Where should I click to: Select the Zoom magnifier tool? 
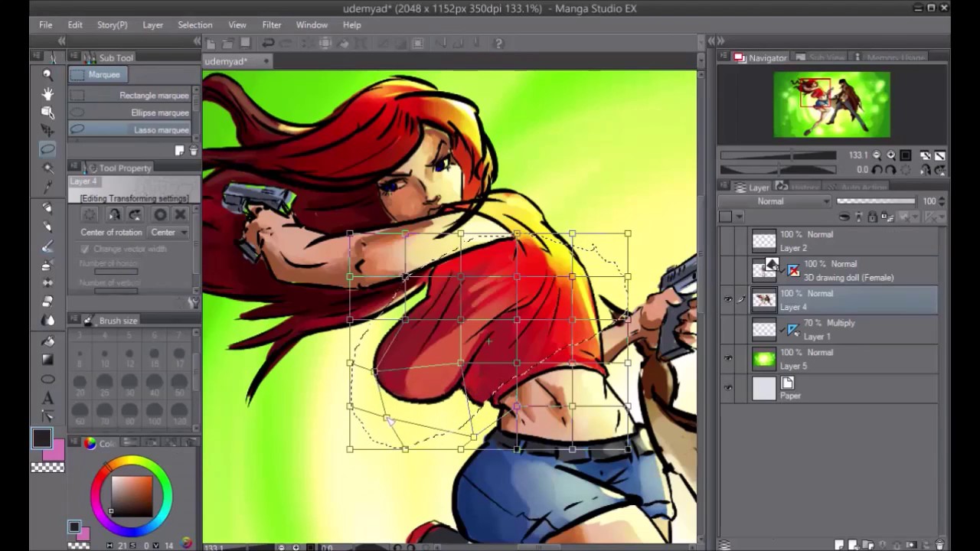click(47, 75)
